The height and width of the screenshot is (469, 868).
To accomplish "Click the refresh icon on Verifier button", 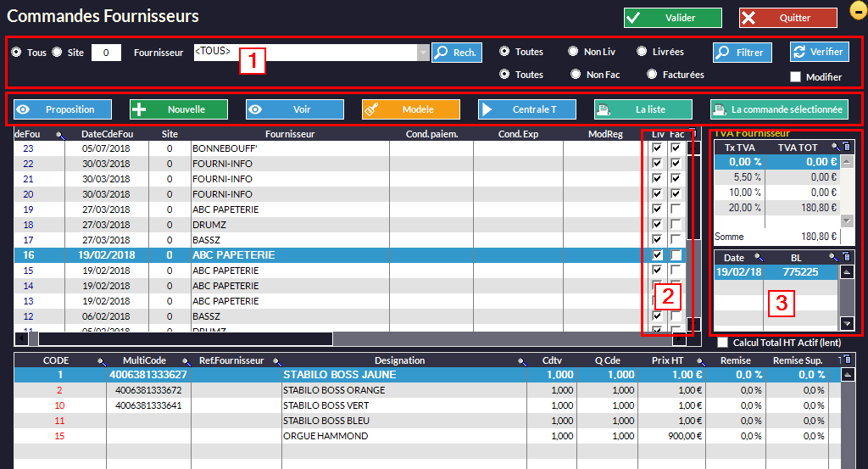I will 799,53.
